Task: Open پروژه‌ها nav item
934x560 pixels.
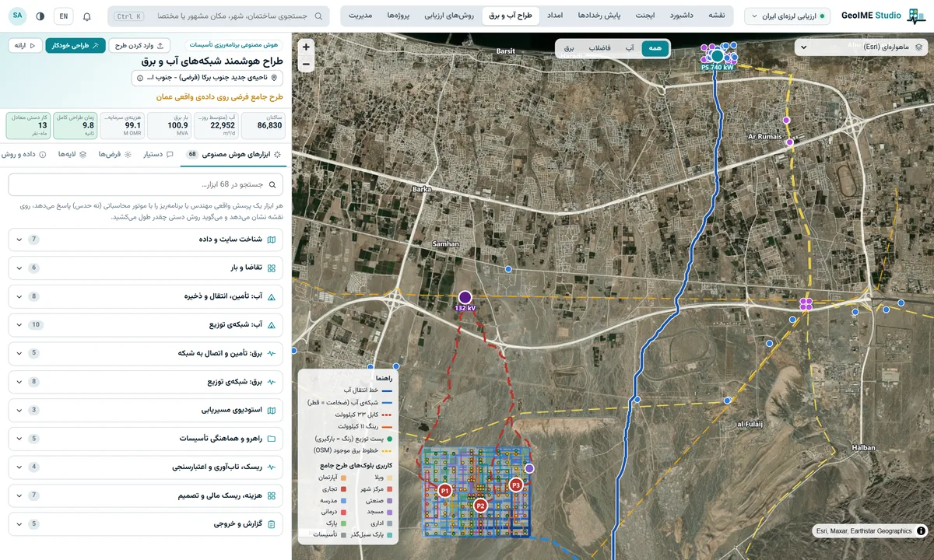Action: pyautogui.click(x=400, y=16)
